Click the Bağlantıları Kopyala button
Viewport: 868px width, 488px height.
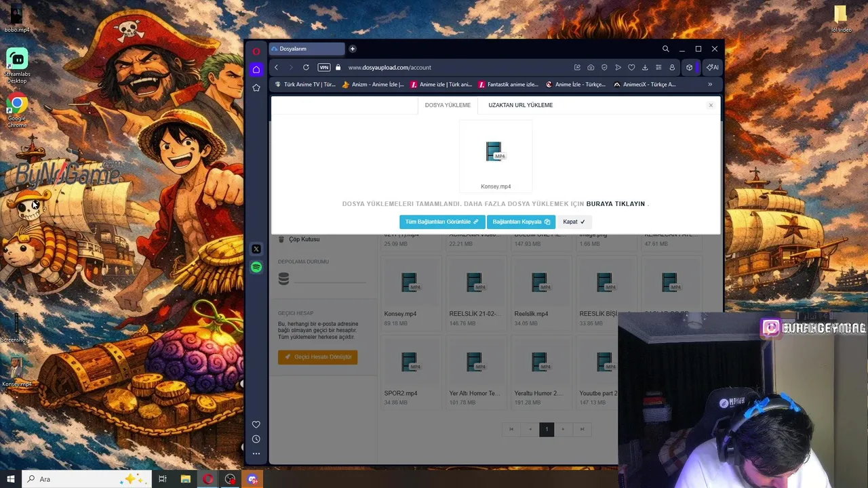(521, 222)
